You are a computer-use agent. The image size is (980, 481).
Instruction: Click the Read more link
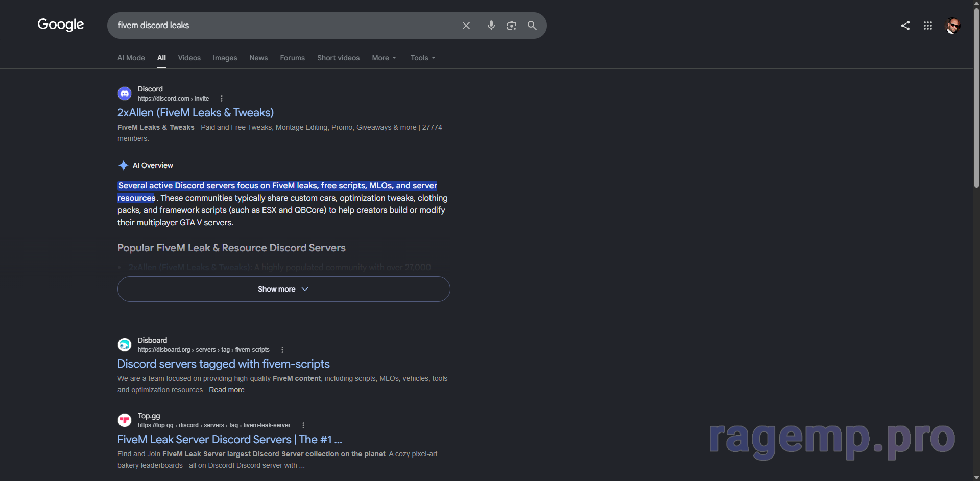coord(227,390)
